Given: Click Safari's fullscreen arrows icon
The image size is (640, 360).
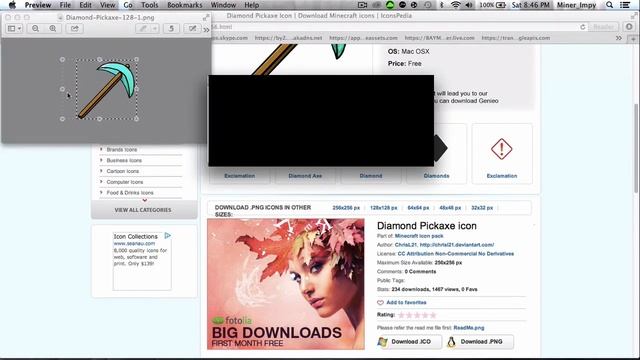Looking at the screenshot, I should [634, 16].
